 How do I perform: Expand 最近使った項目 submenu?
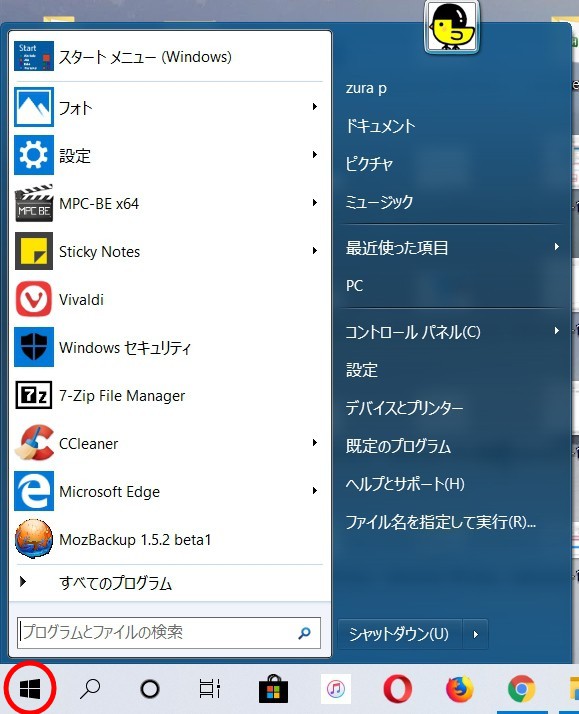(453, 248)
